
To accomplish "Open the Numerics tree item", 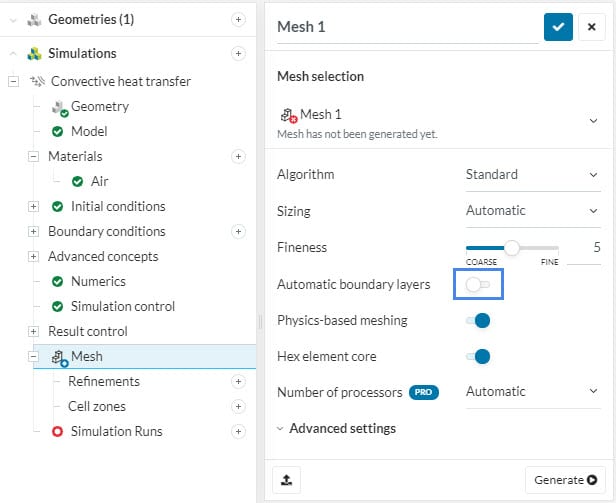I will pos(98,281).
